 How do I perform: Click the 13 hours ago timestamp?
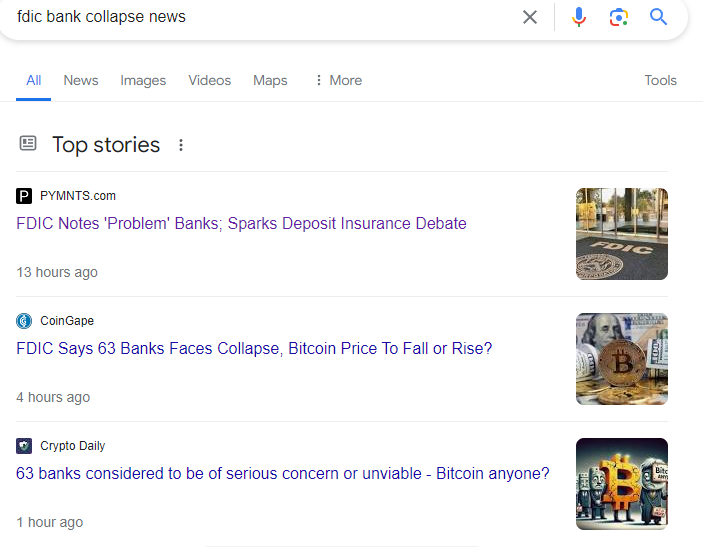tap(57, 272)
